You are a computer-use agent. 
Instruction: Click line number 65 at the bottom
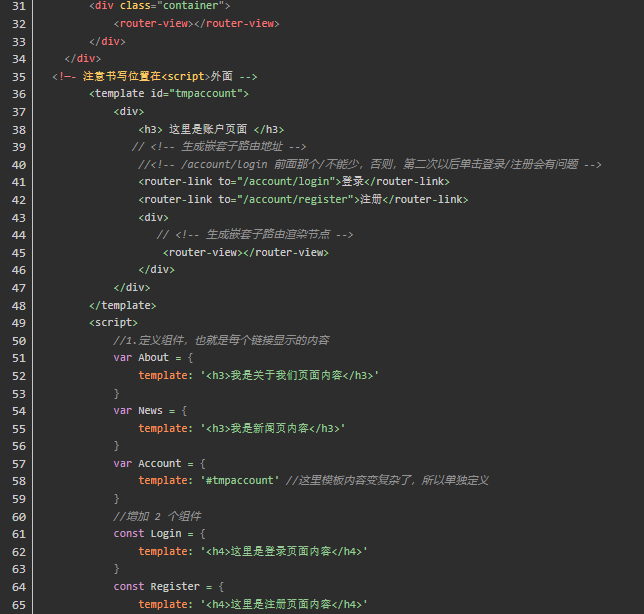tap(18, 604)
